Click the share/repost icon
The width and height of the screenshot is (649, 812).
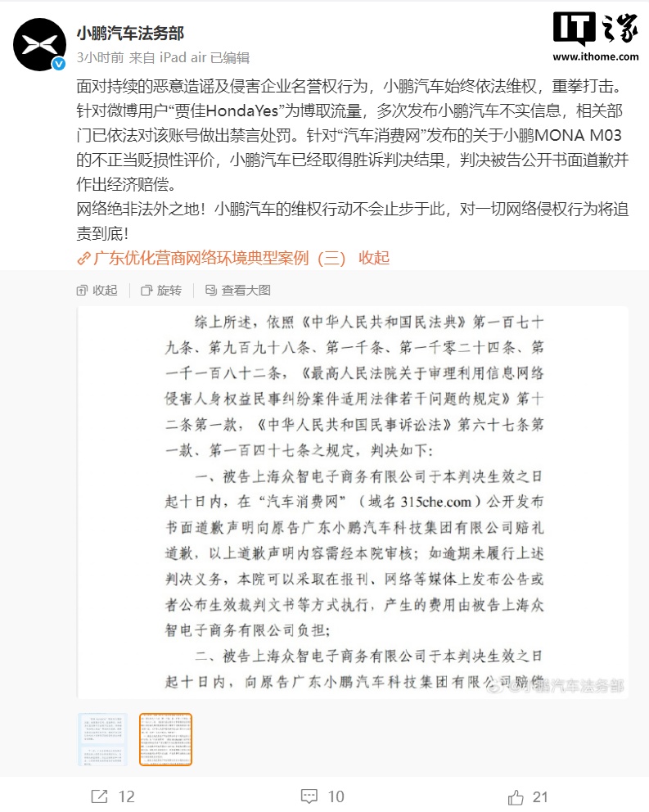tap(99, 796)
